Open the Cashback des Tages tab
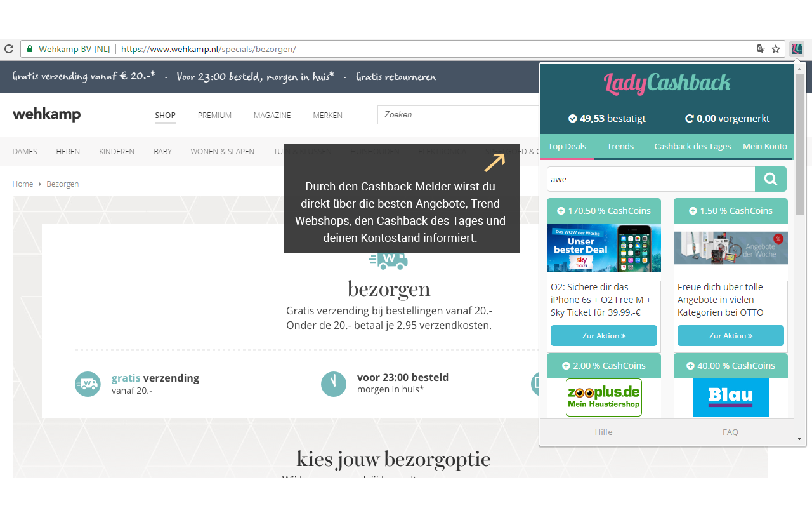 [693, 146]
